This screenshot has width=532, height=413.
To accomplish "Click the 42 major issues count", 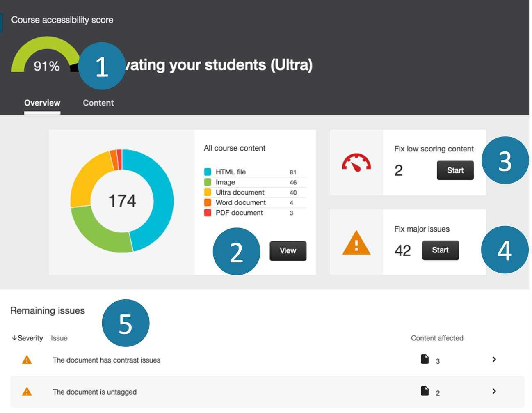I will [403, 250].
